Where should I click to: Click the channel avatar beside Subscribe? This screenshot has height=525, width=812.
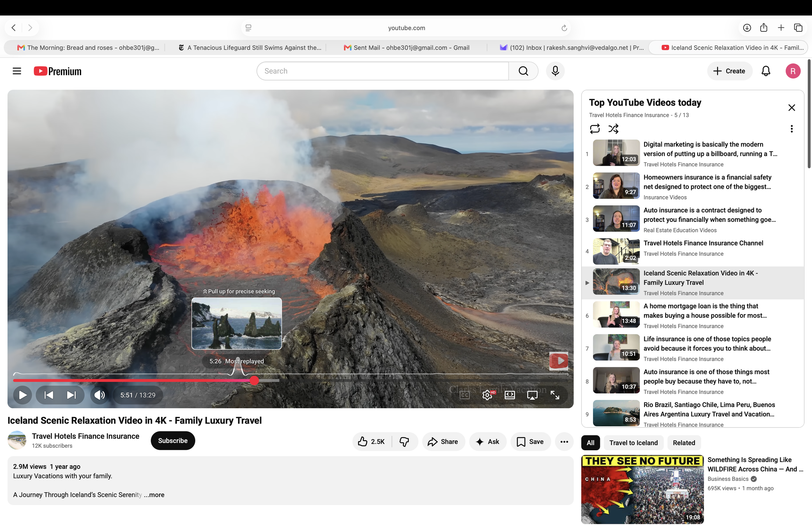17,441
